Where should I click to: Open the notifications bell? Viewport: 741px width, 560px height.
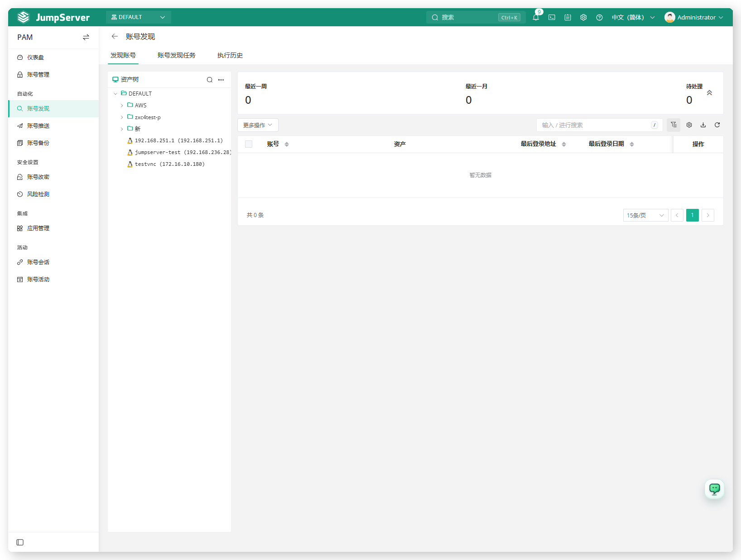tap(536, 18)
